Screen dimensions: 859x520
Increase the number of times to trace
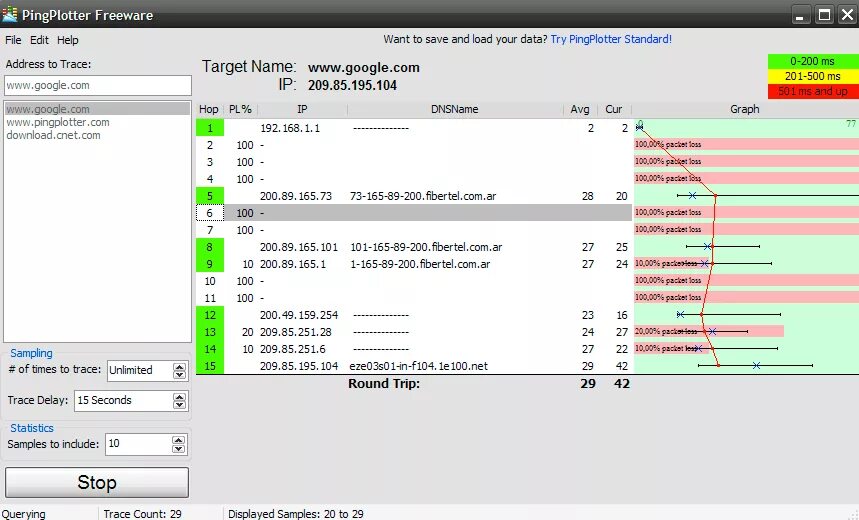point(179,367)
